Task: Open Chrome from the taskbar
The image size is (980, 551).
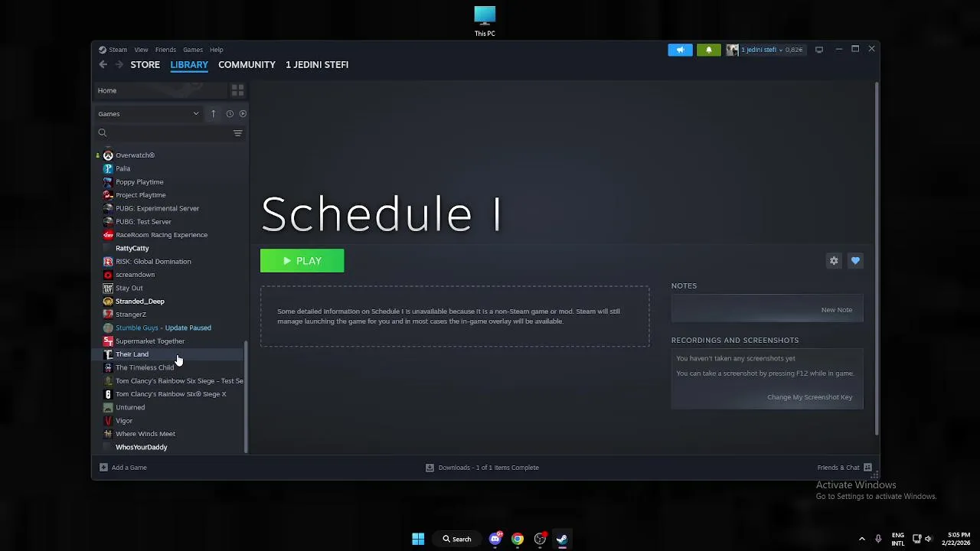Action: [518, 539]
